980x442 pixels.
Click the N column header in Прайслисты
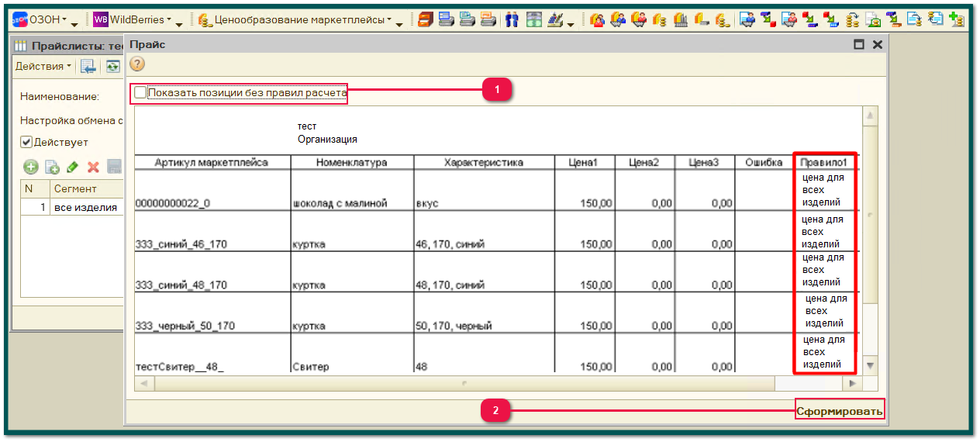pos(34,188)
